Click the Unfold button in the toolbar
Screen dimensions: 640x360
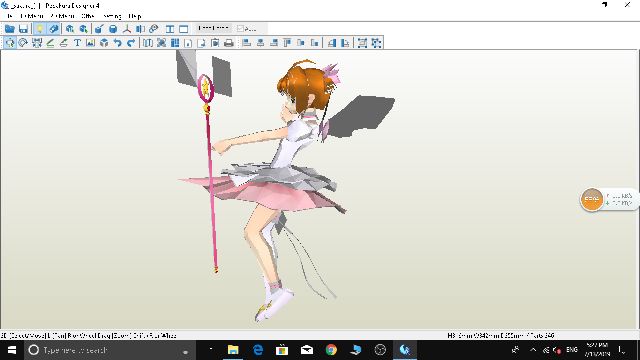point(213,28)
